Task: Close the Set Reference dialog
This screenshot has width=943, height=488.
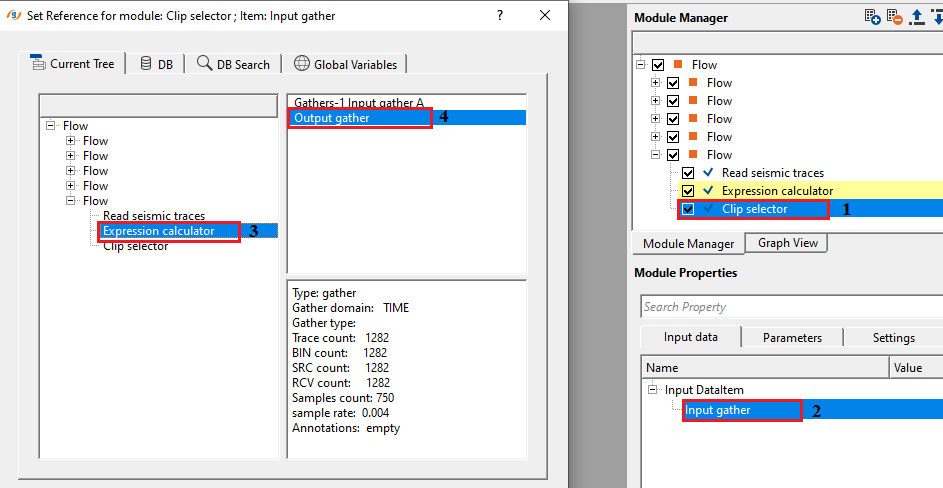Action: [544, 16]
